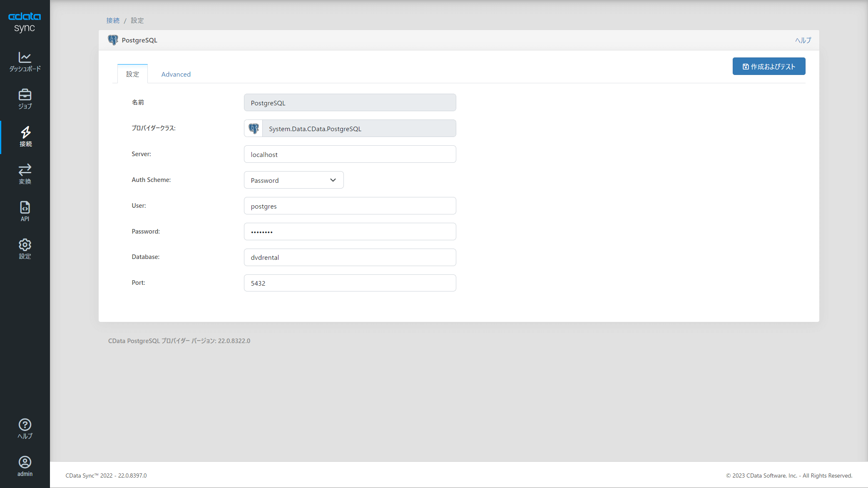Open the ヘルプ link in panel header
The width and height of the screenshot is (868, 488).
tap(803, 40)
